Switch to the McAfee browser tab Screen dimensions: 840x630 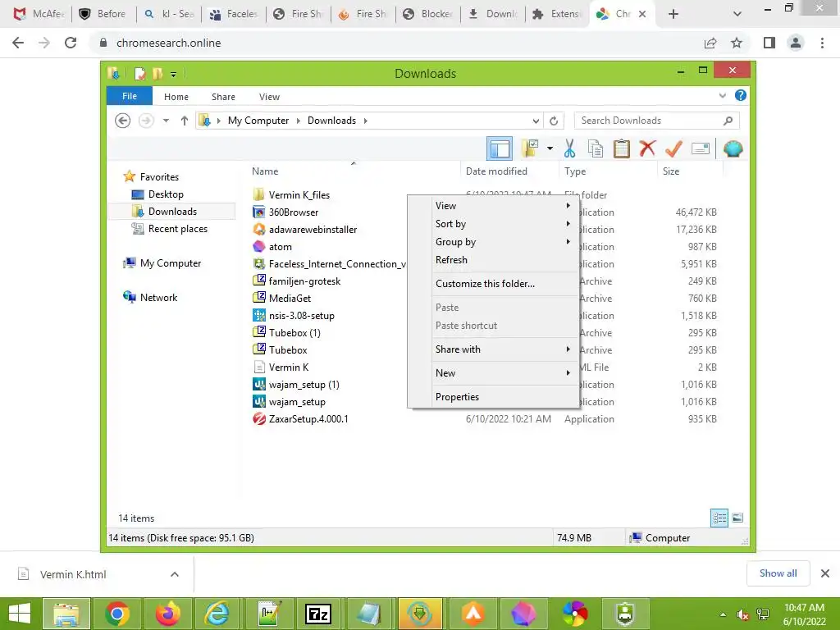[39, 14]
